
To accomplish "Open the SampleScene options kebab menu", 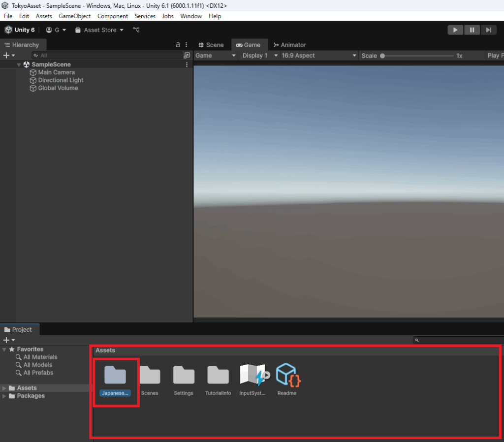I will [x=187, y=64].
